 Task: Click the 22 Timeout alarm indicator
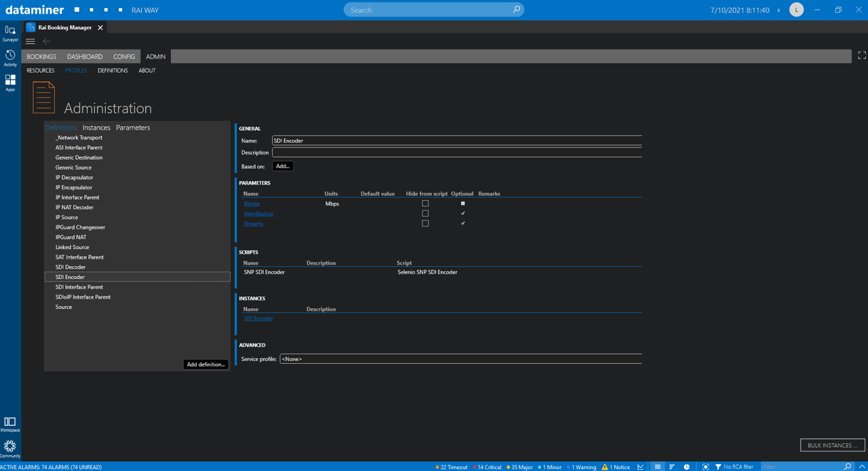click(452, 467)
